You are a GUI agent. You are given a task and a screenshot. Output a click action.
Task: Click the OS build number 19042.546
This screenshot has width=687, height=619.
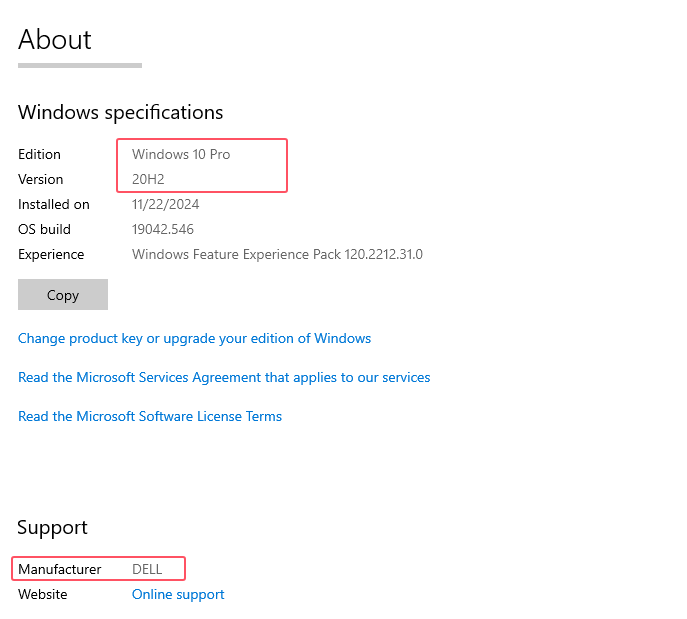(163, 229)
